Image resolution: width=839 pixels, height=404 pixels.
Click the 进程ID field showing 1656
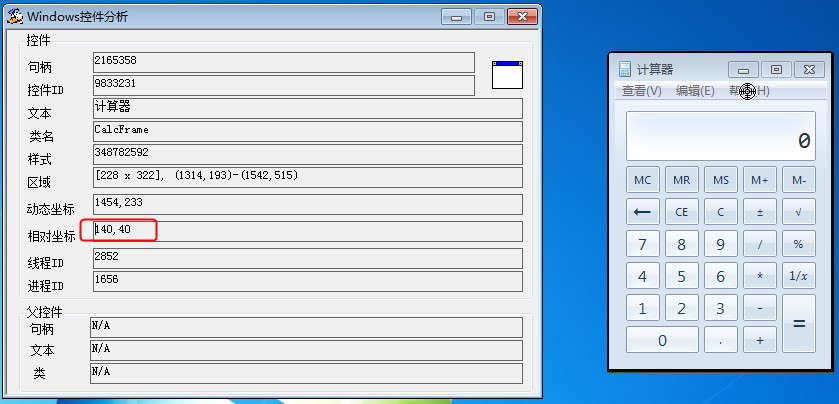308,281
